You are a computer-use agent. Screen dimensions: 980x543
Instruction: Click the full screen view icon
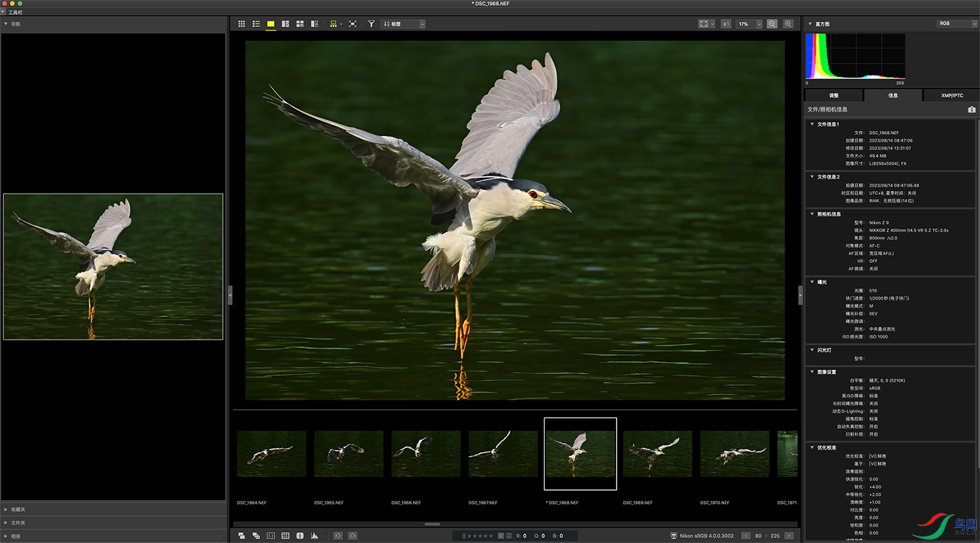pos(353,24)
